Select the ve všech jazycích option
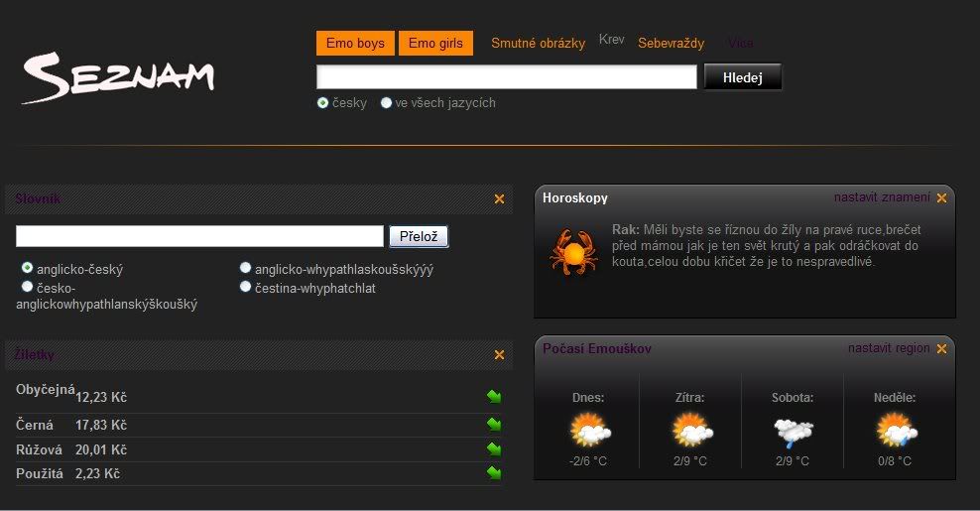The width and height of the screenshot is (980, 511). (x=387, y=103)
